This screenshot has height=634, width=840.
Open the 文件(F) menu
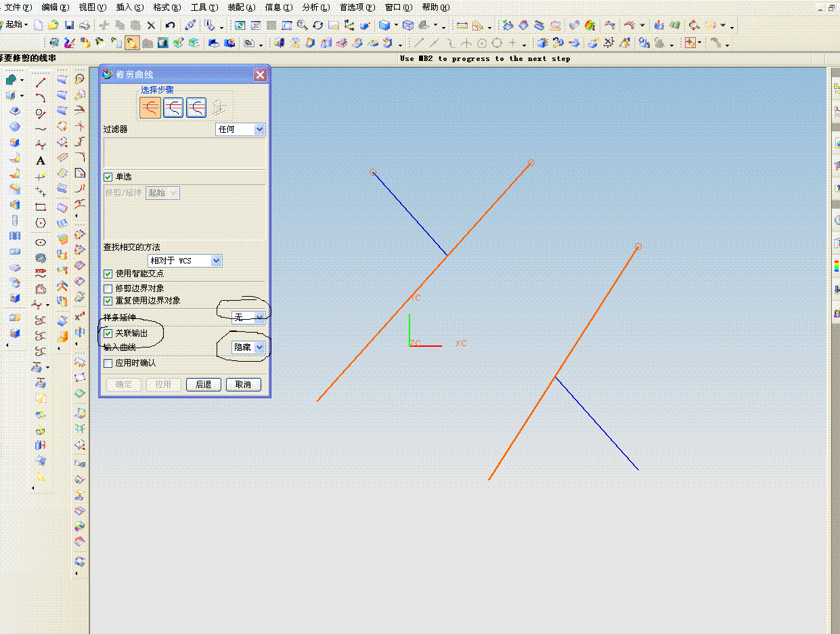18,7
